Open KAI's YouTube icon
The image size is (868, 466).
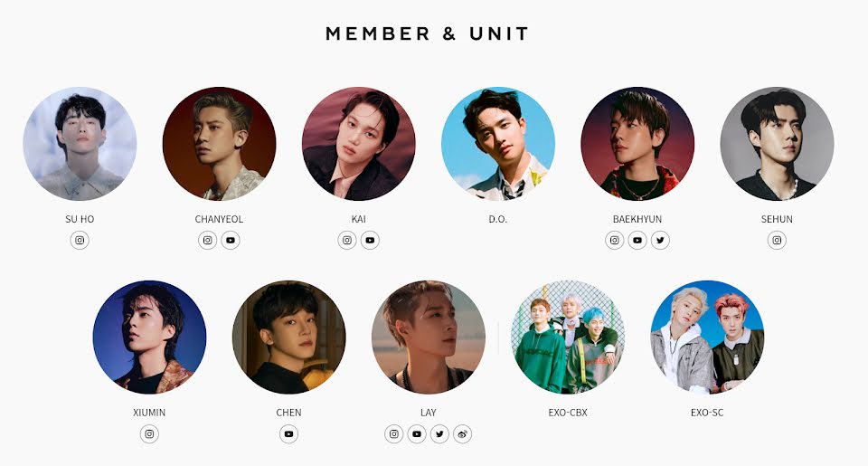(370, 241)
